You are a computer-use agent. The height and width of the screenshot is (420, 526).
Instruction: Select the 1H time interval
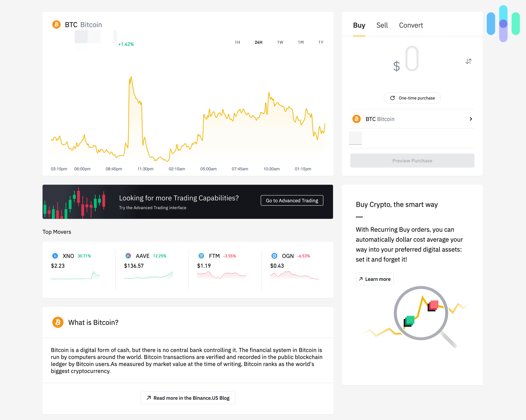(237, 42)
